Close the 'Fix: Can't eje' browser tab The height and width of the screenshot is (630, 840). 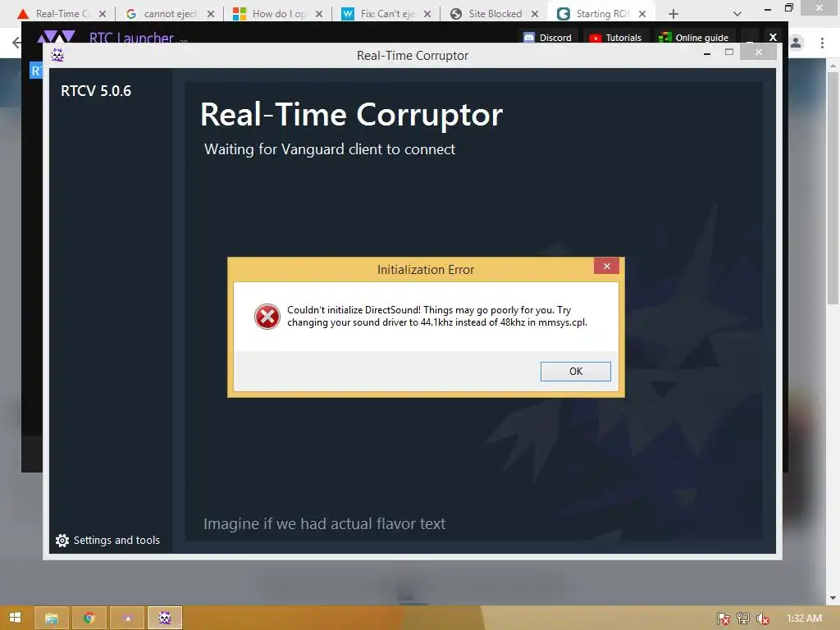427,14
